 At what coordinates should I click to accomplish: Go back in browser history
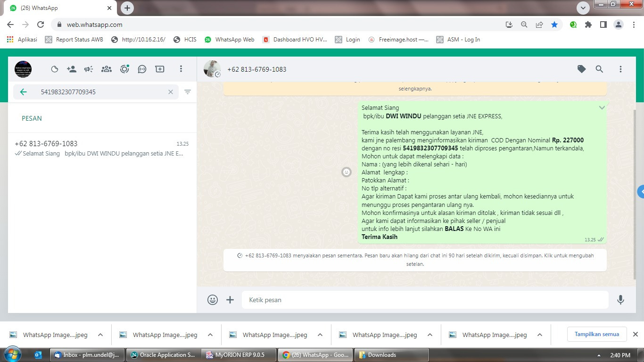[10, 25]
